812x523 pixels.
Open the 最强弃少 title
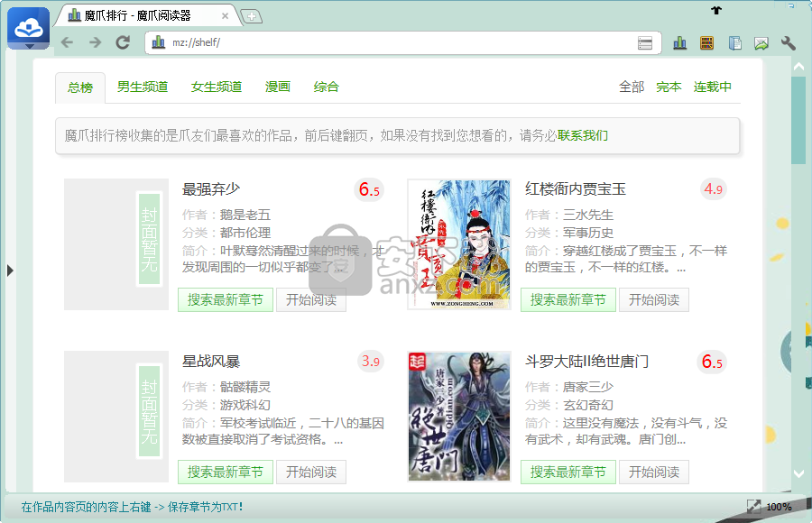click(211, 189)
